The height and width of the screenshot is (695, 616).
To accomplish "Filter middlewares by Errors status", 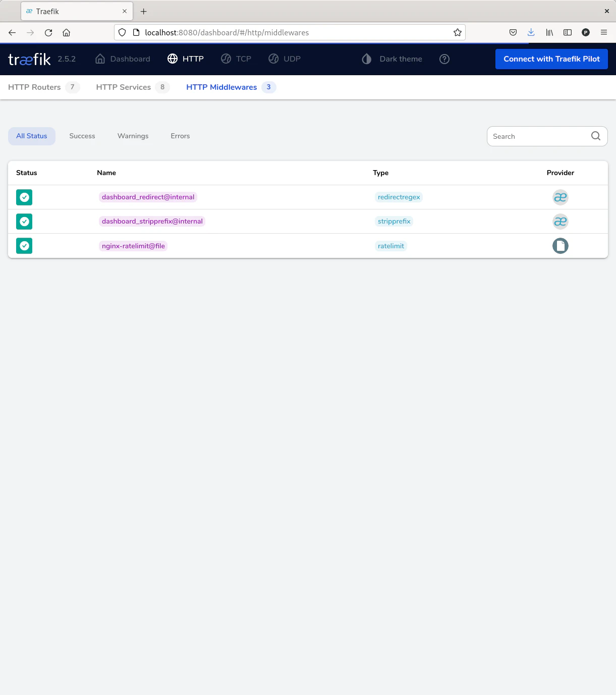I will pyautogui.click(x=180, y=136).
